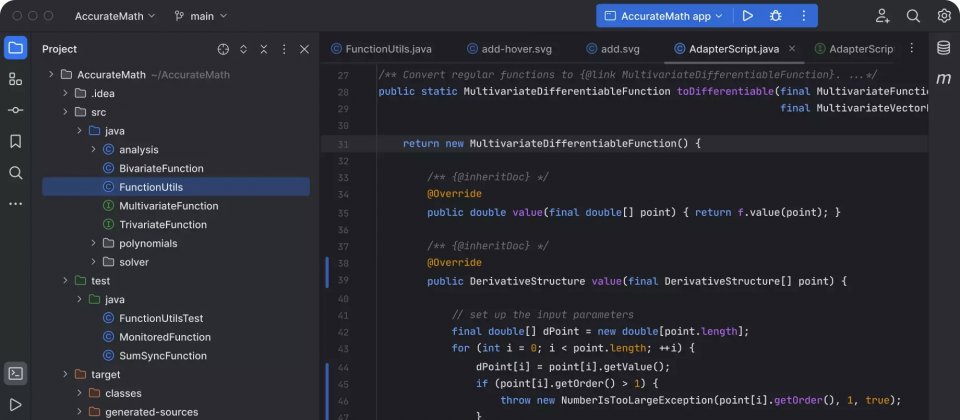The height and width of the screenshot is (420, 960).
Task: Expand the generated-sources folder
Action: (79, 412)
